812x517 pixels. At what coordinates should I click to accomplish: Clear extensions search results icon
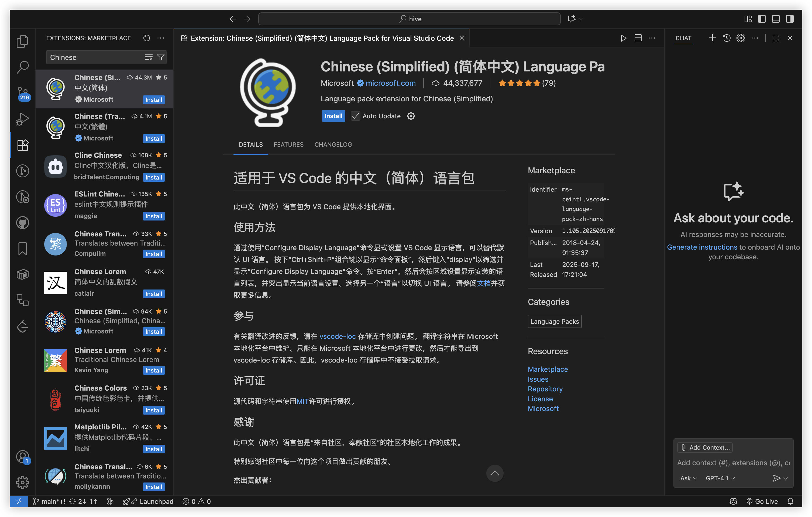148,57
